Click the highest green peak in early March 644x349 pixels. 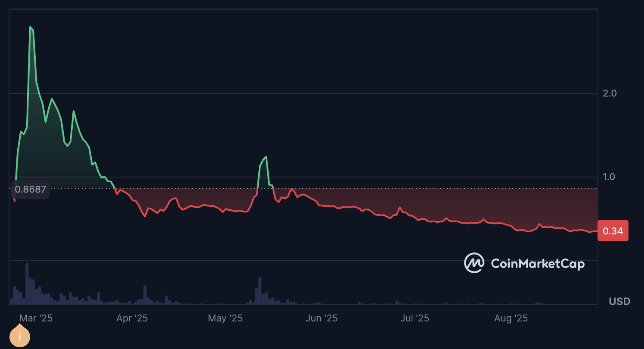30,27
